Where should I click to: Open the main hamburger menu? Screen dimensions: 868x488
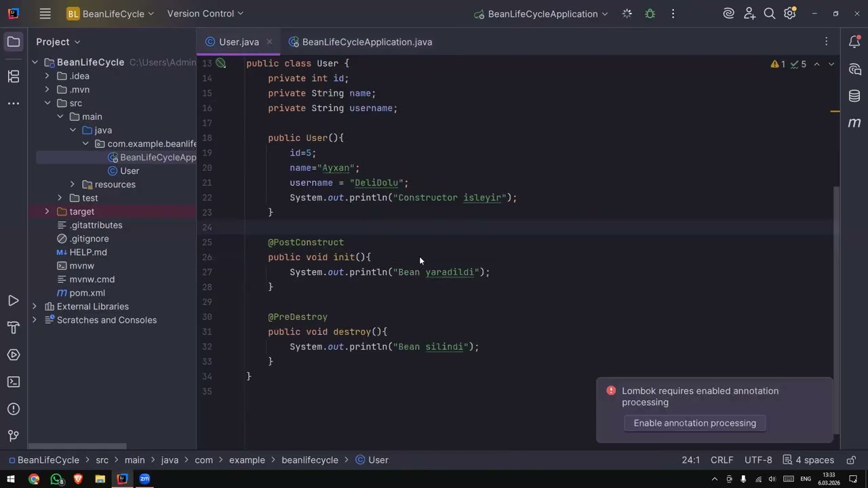pos(45,14)
